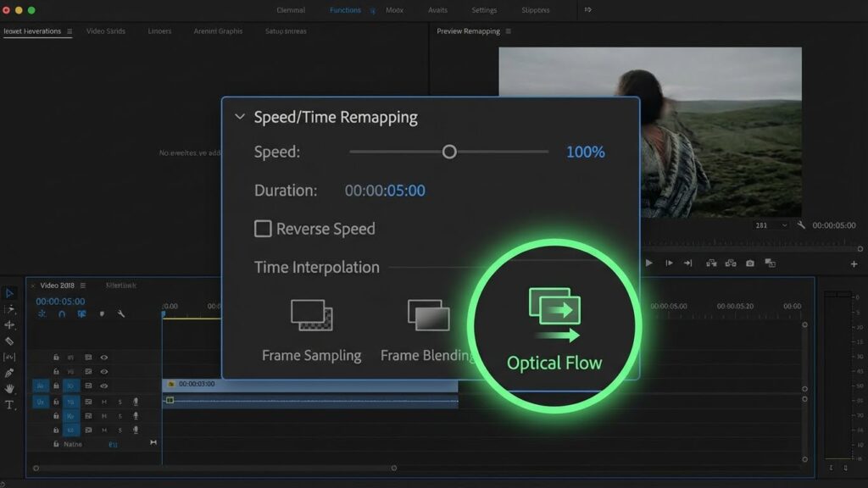Viewport: 868px width, 488px height.
Task: Export a frame using the camera icon
Action: coord(749,263)
